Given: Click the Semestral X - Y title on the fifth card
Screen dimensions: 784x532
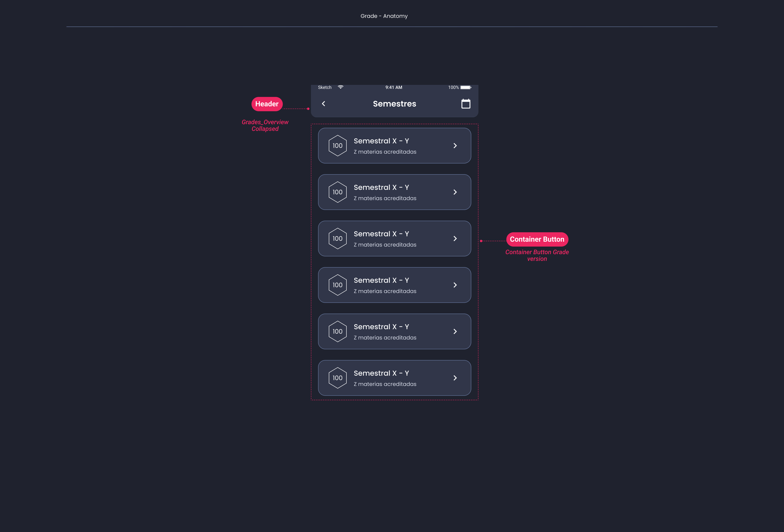Looking at the screenshot, I should [381, 327].
